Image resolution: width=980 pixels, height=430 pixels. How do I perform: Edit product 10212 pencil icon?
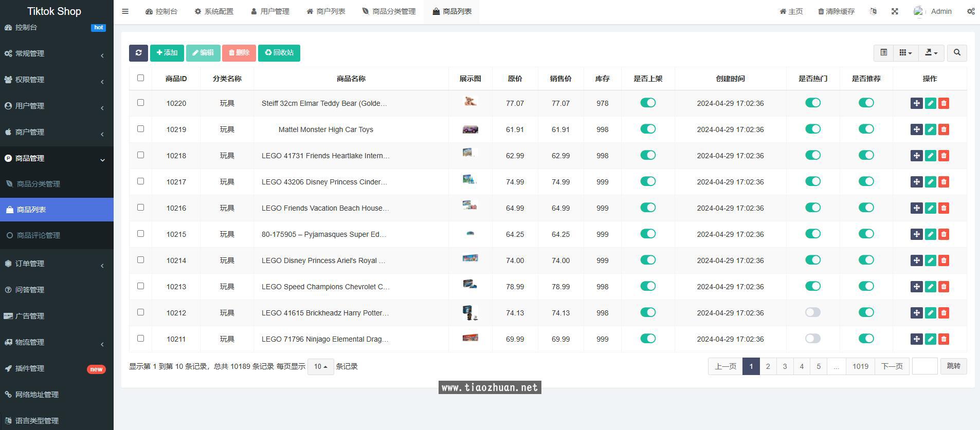tap(930, 313)
